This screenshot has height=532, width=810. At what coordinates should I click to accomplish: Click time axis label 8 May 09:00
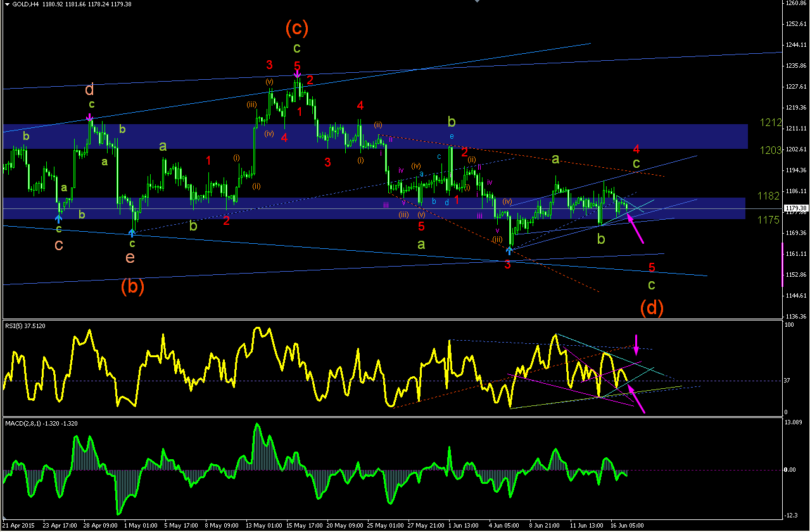pyautogui.click(x=220, y=526)
